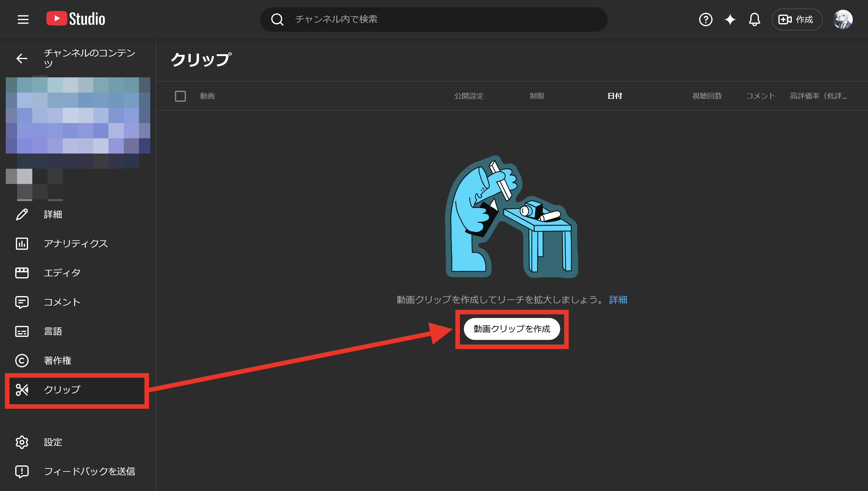Open the help question mark icon
The width and height of the screenshot is (868, 491).
coord(705,19)
